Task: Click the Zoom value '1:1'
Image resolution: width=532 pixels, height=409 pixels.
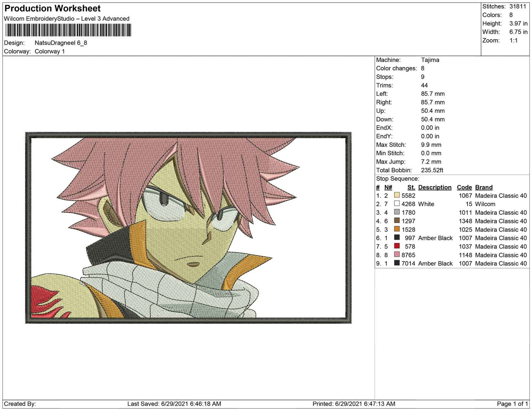Action: (x=514, y=40)
